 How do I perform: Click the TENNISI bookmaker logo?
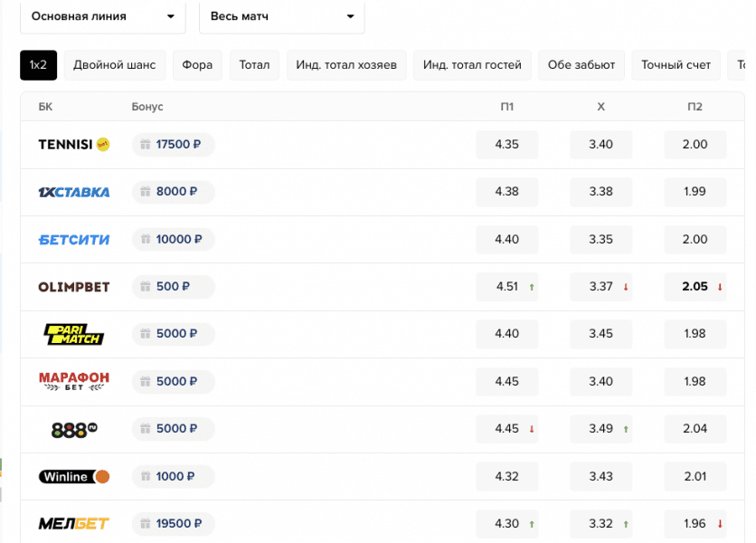[x=73, y=145]
